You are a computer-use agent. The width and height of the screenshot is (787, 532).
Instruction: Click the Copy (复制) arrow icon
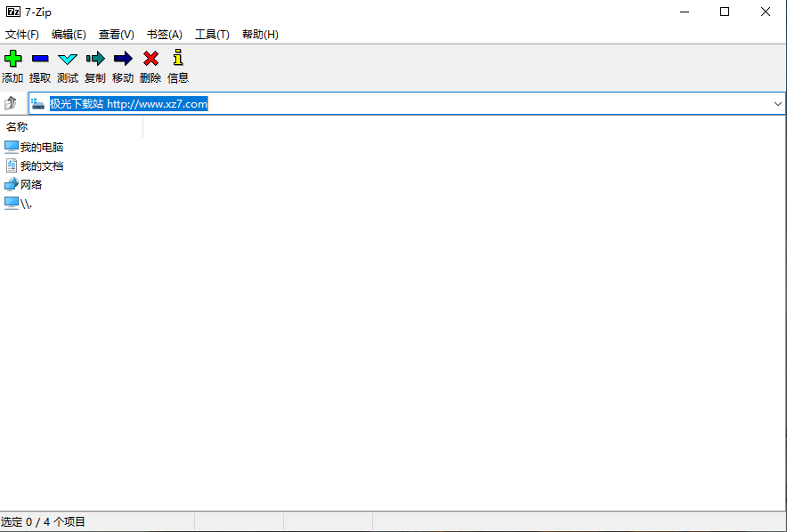pos(95,59)
